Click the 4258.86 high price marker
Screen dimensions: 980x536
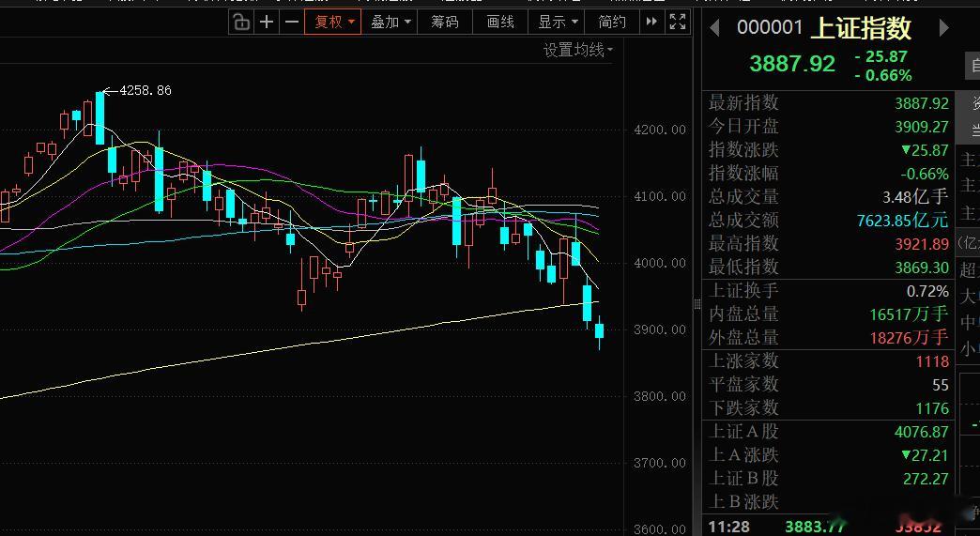point(145,90)
